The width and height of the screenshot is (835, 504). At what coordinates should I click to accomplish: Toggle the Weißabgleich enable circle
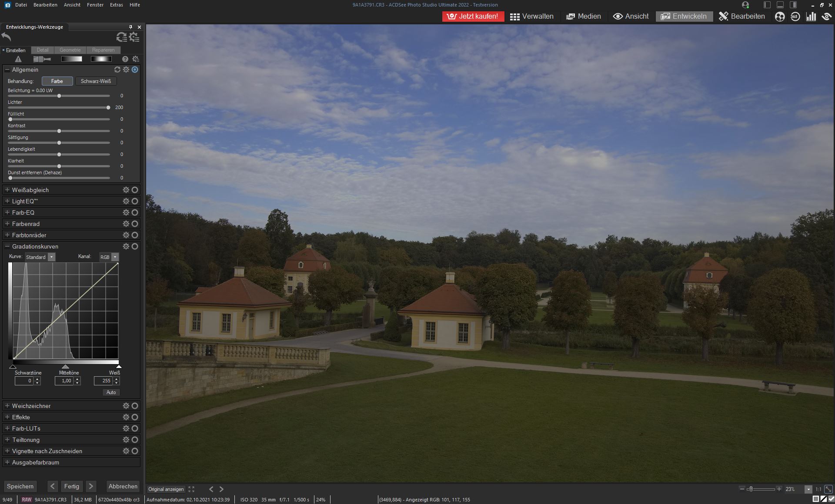tap(135, 190)
